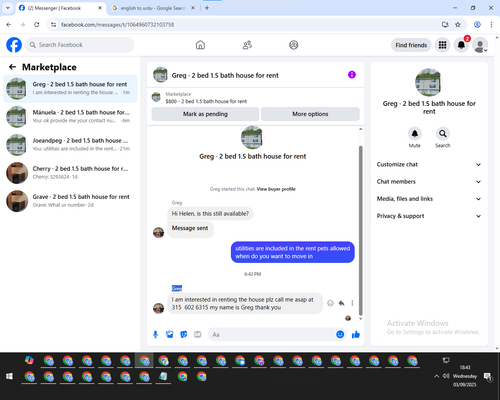Click the chat scrollbar thumb
This screenshot has width=500, height=400.
pos(360,230)
